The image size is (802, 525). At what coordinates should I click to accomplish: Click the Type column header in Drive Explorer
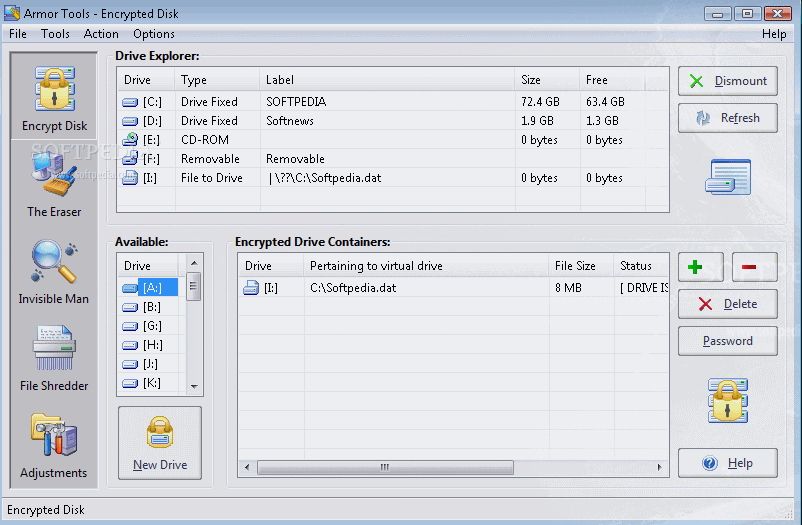click(218, 80)
